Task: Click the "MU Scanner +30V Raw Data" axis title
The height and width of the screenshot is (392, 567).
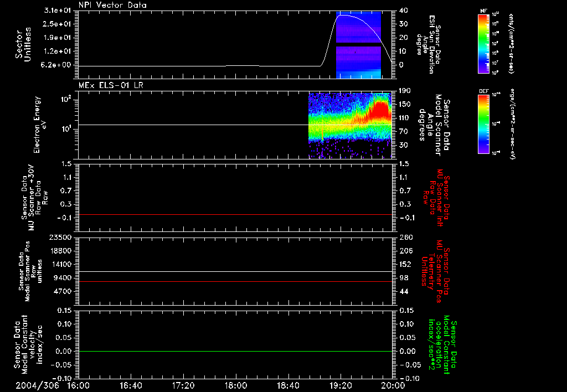Action: coord(35,197)
